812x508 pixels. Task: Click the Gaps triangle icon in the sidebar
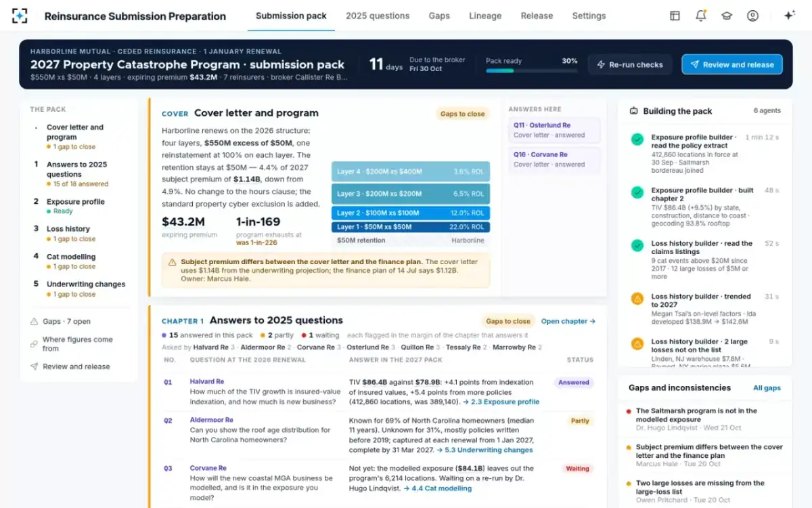pos(34,322)
